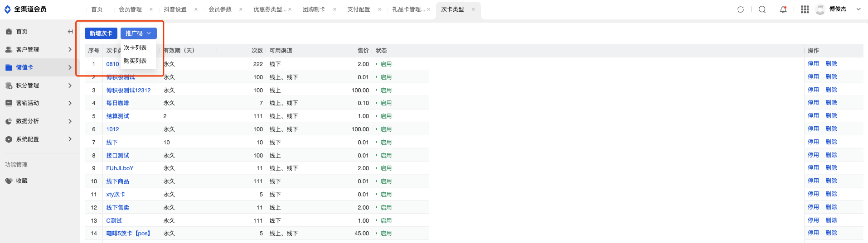Open the 结算测试 card link

pos(118,116)
